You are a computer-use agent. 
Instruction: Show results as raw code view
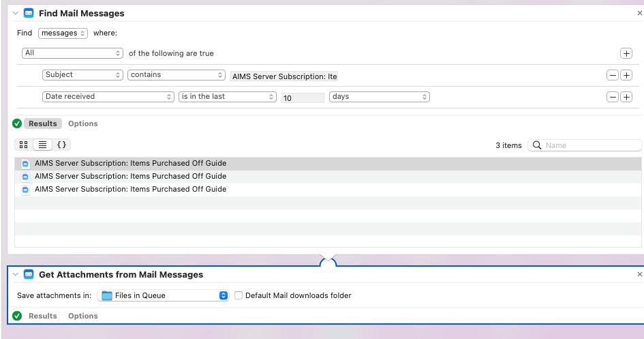click(x=61, y=145)
